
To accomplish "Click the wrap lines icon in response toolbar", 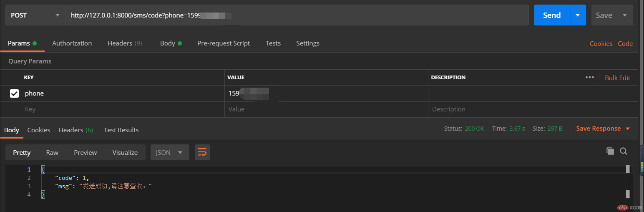I will (202, 152).
